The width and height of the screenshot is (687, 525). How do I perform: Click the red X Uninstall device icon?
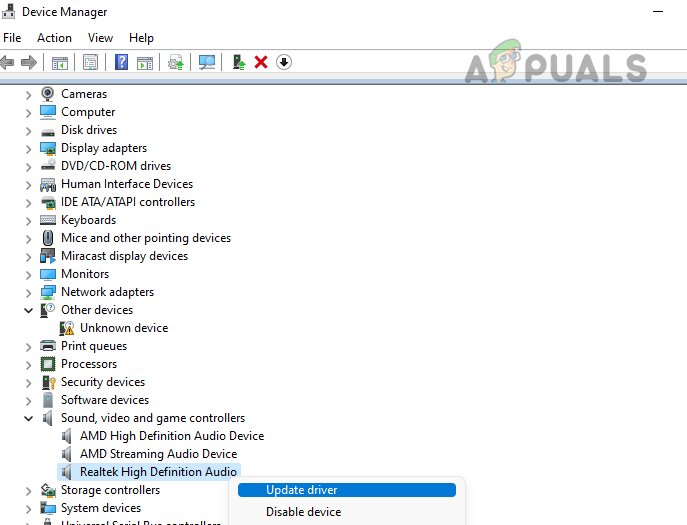(261, 62)
